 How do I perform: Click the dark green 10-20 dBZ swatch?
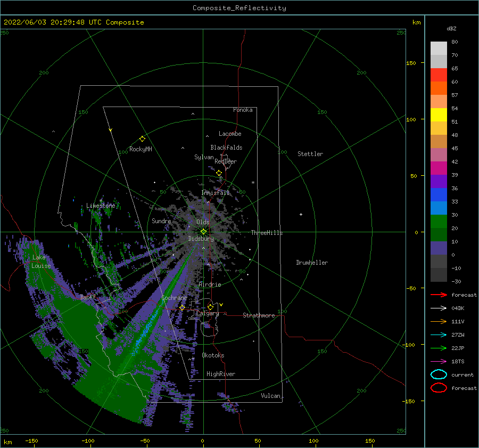439,235
